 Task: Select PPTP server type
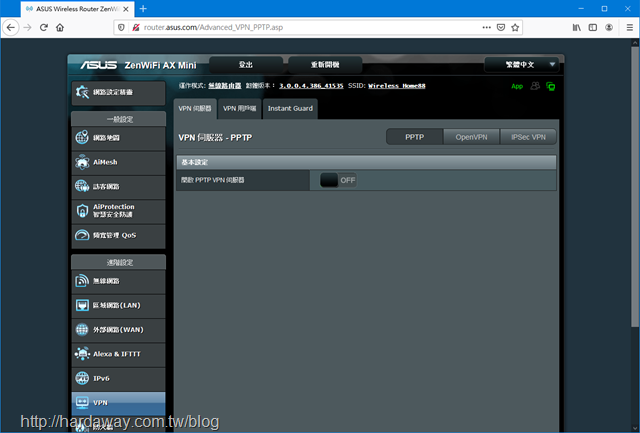coord(414,137)
